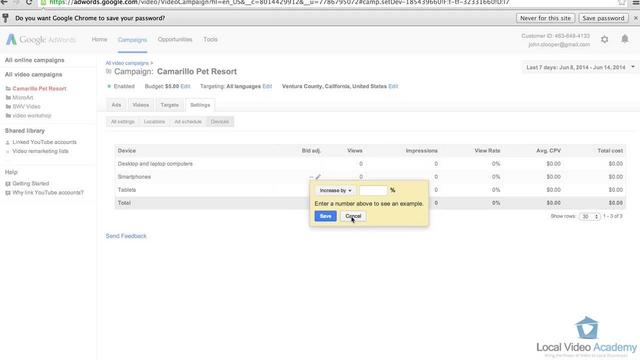The height and width of the screenshot is (360, 640).
Task: Go to the Home tab
Action: (99, 40)
